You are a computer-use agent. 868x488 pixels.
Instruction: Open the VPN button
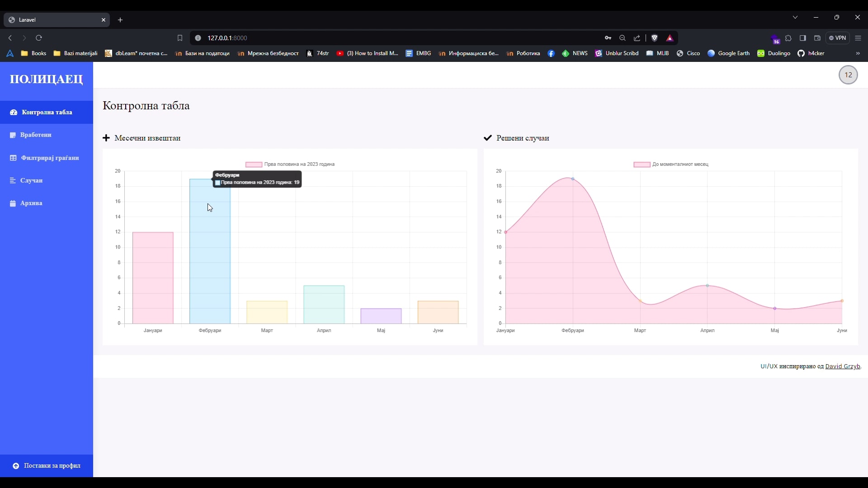pos(837,38)
